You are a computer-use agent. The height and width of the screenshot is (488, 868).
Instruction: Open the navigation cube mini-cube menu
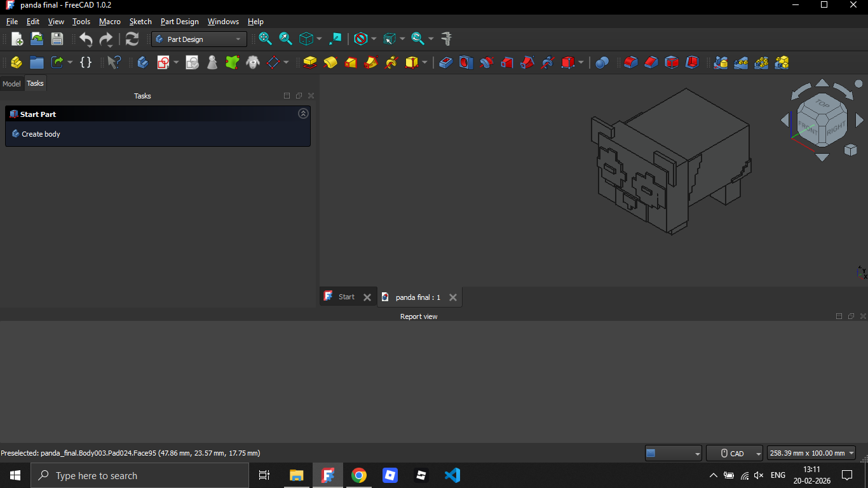coord(850,150)
